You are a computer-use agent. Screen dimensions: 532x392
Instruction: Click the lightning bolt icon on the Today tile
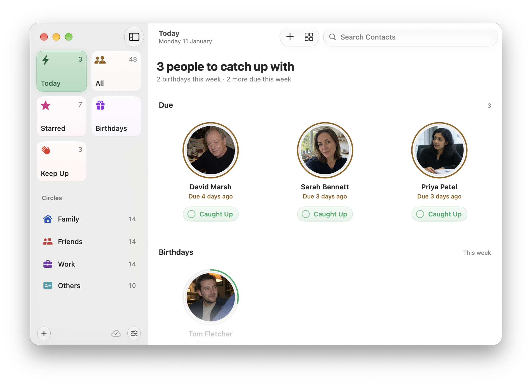[46, 60]
